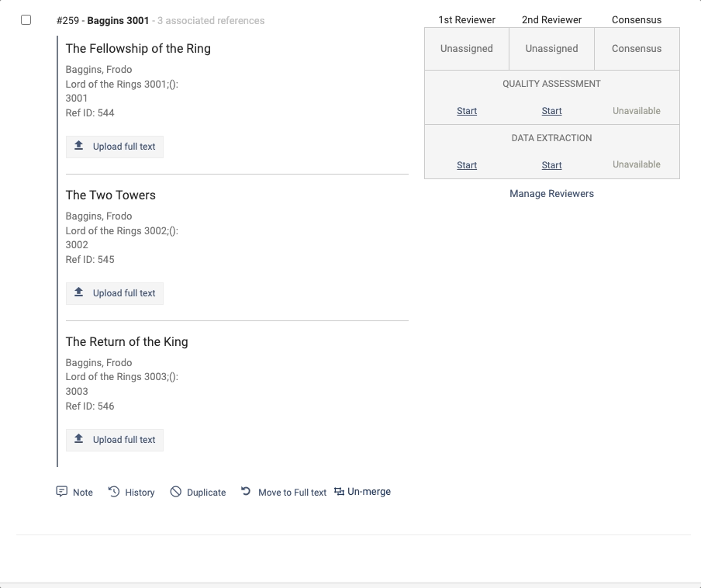Click the Duplicate label

point(206,493)
